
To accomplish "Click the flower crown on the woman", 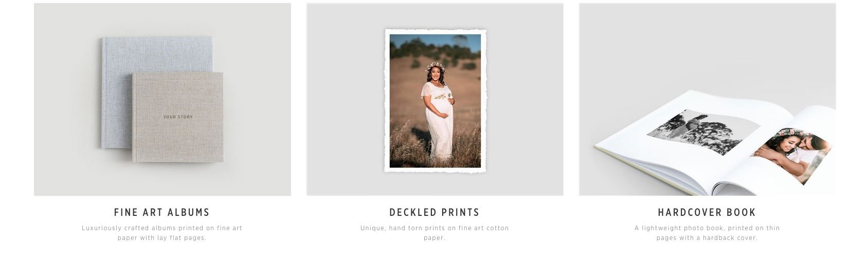I will [x=436, y=66].
